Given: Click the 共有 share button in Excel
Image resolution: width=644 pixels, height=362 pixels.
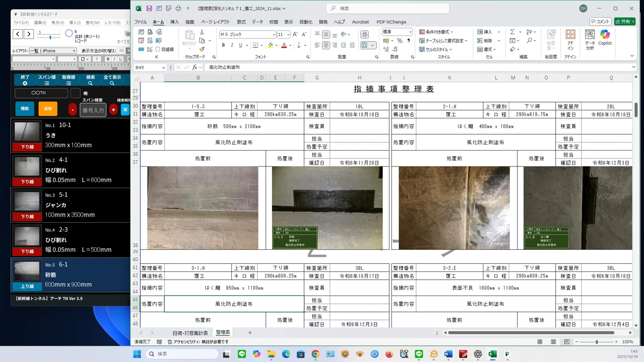Looking at the screenshot, I should (x=625, y=21).
